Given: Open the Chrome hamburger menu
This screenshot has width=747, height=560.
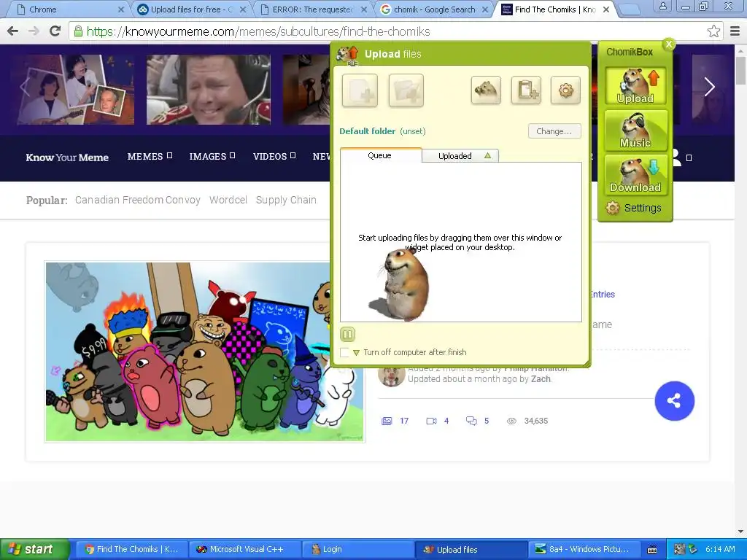Looking at the screenshot, I should tap(735, 31).
